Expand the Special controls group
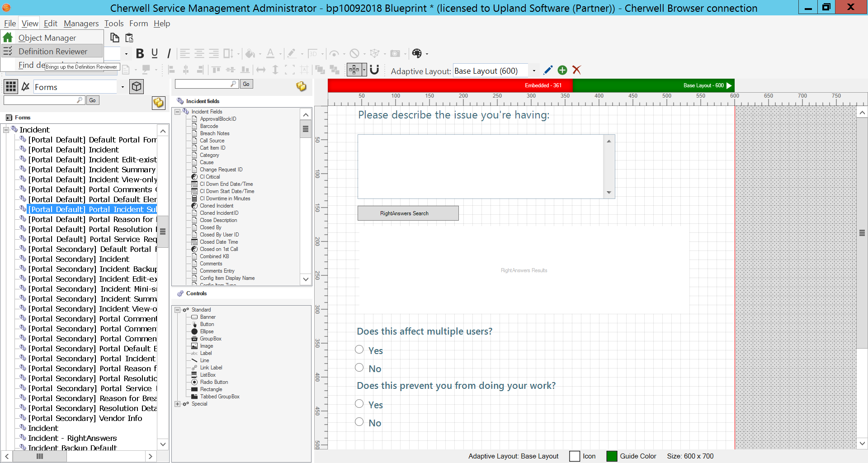868x463 pixels. [178, 404]
